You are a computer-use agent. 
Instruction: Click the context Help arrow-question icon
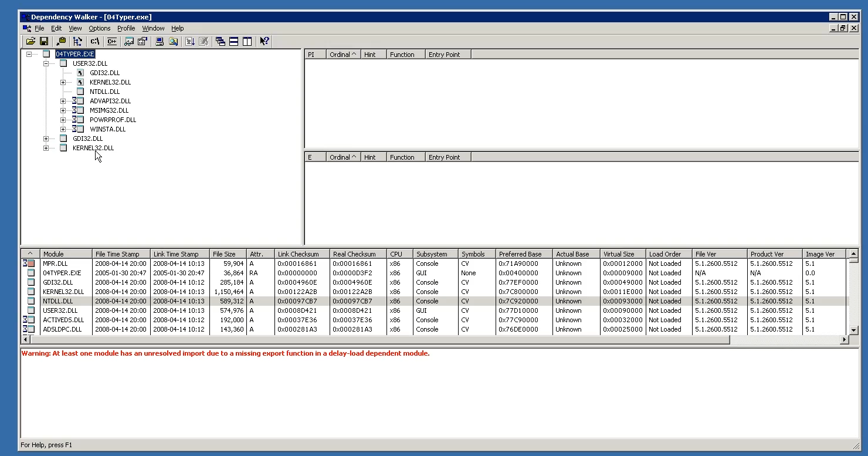[265, 41]
